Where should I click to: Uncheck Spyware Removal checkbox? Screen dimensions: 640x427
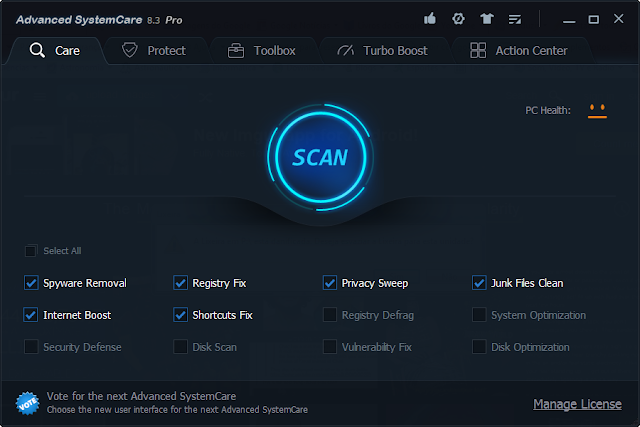point(31,282)
